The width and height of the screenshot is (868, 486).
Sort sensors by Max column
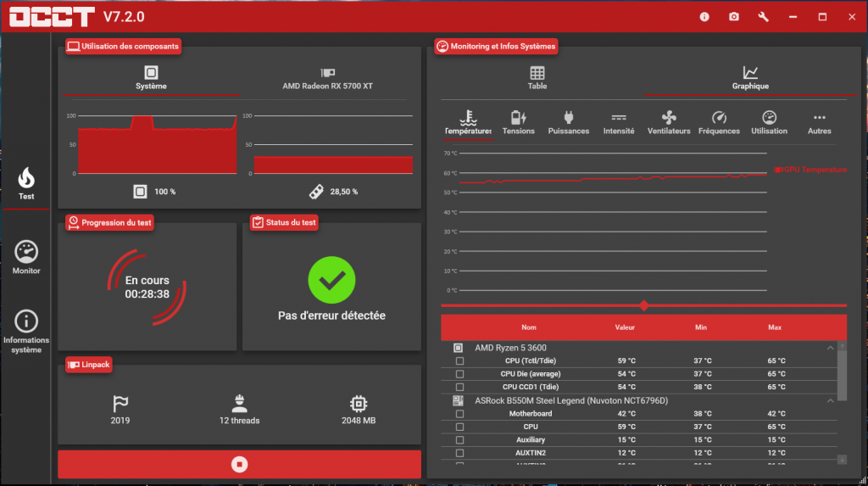tap(775, 327)
